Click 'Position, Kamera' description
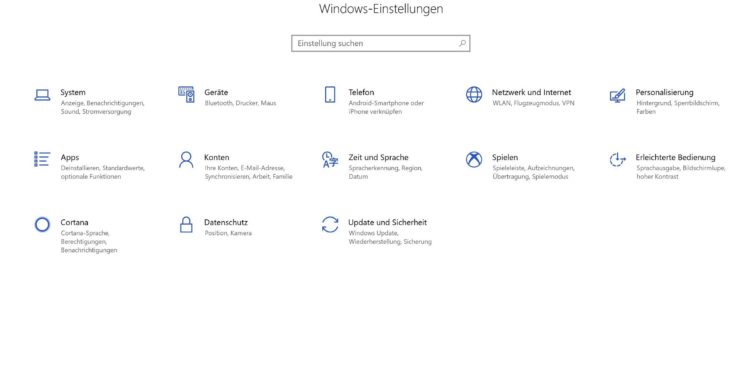The image size is (750, 375). pos(228,233)
